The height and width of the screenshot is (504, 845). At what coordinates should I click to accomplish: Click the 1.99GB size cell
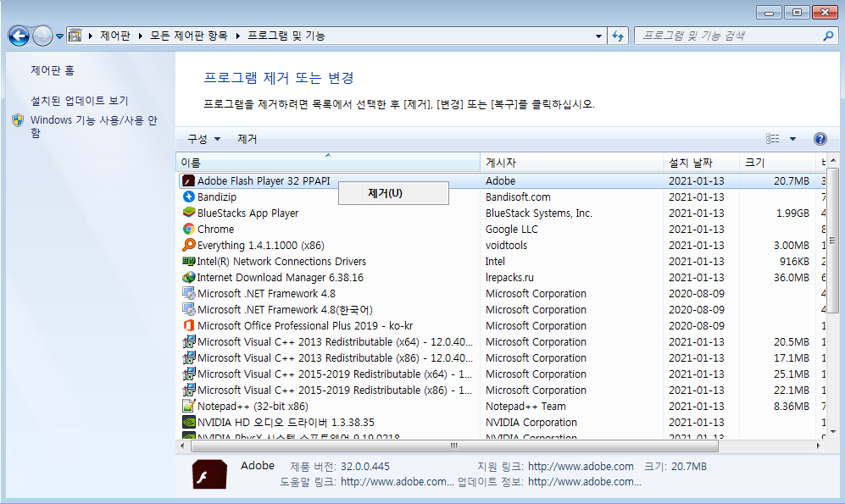[x=792, y=213]
